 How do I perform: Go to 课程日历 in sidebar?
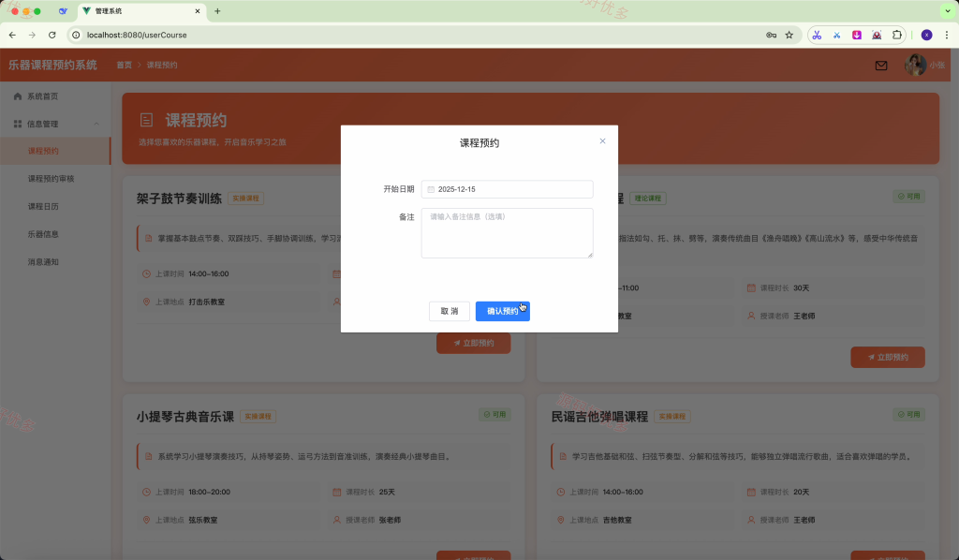[x=43, y=207]
